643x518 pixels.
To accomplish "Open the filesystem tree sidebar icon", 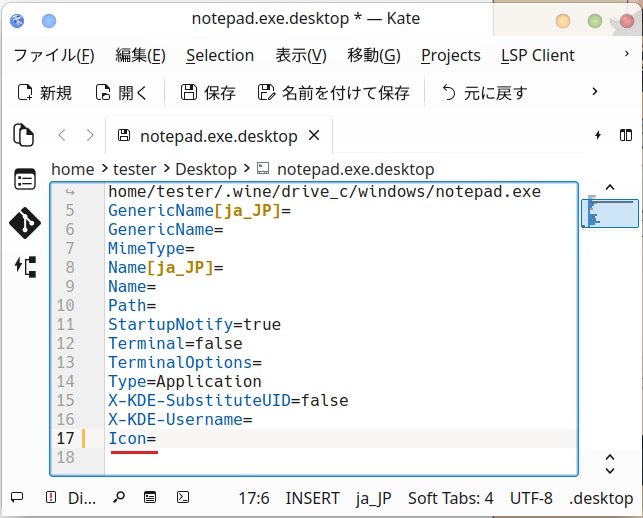I will click(24, 266).
